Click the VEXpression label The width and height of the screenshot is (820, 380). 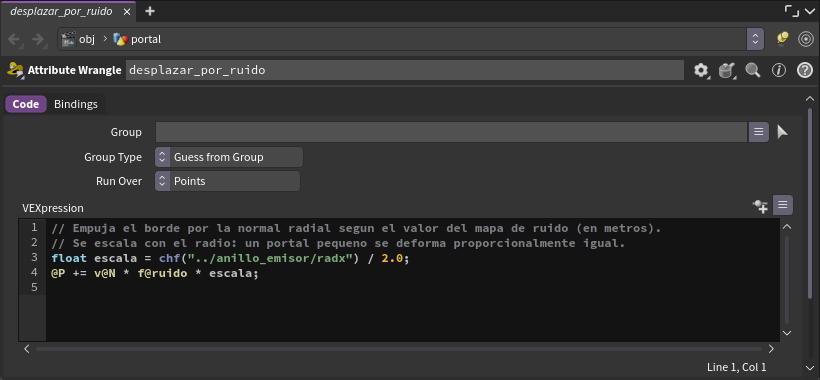[x=53, y=208]
